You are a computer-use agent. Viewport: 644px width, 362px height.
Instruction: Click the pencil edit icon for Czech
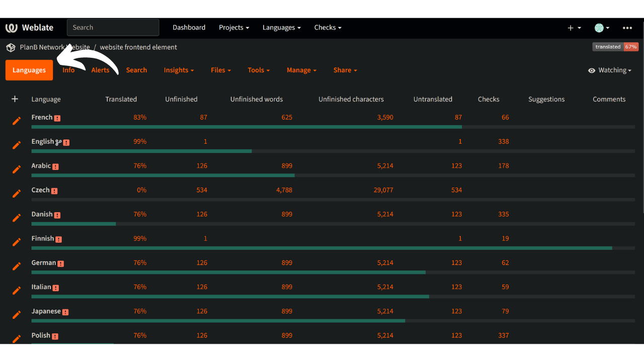17,194
